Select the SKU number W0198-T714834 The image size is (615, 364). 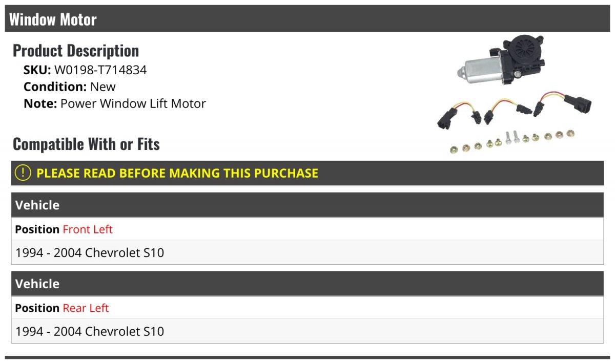click(x=100, y=70)
